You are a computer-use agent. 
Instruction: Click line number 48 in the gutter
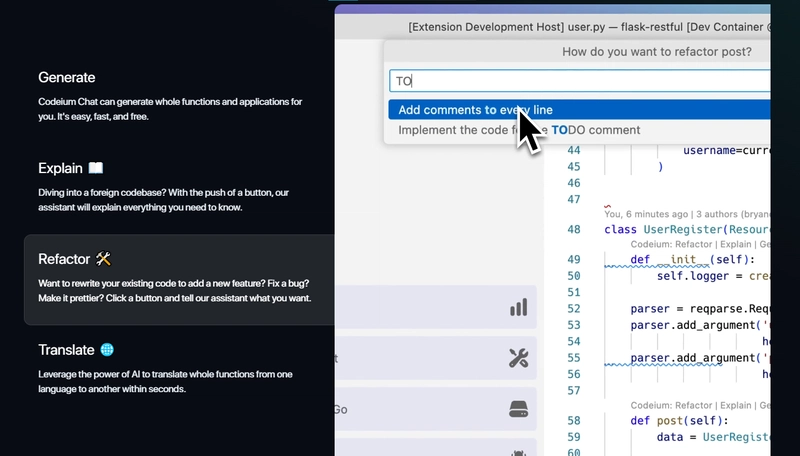[x=574, y=230]
